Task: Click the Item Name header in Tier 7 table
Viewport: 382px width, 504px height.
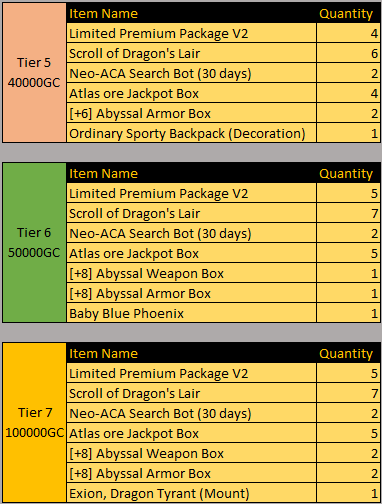Action: [x=191, y=353]
